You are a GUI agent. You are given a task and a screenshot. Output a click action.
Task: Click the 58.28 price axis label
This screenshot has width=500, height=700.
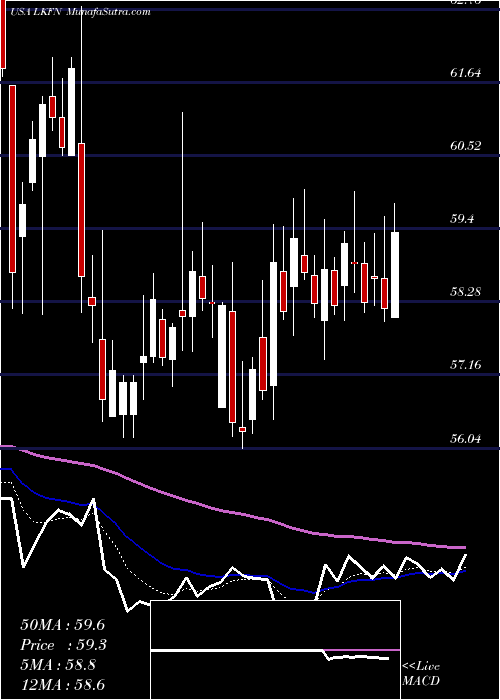[466, 292]
